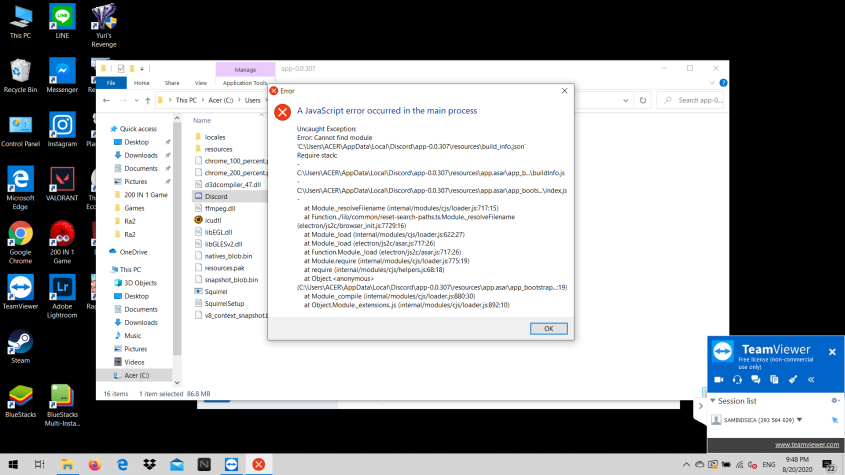Open Google Chrome desktop shortcut
Image resolution: width=845 pixels, height=475 pixels.
(20, 242)
